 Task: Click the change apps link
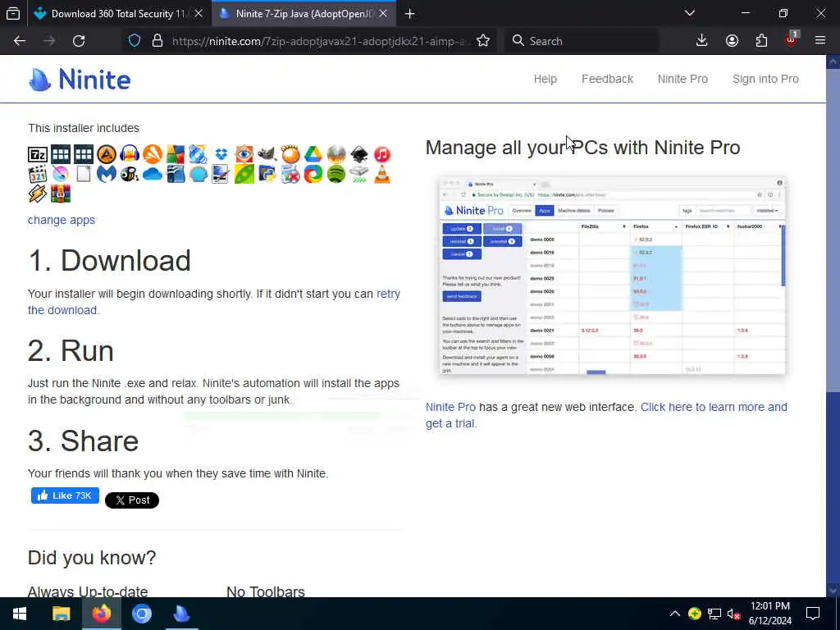click(x=61, y=220)
